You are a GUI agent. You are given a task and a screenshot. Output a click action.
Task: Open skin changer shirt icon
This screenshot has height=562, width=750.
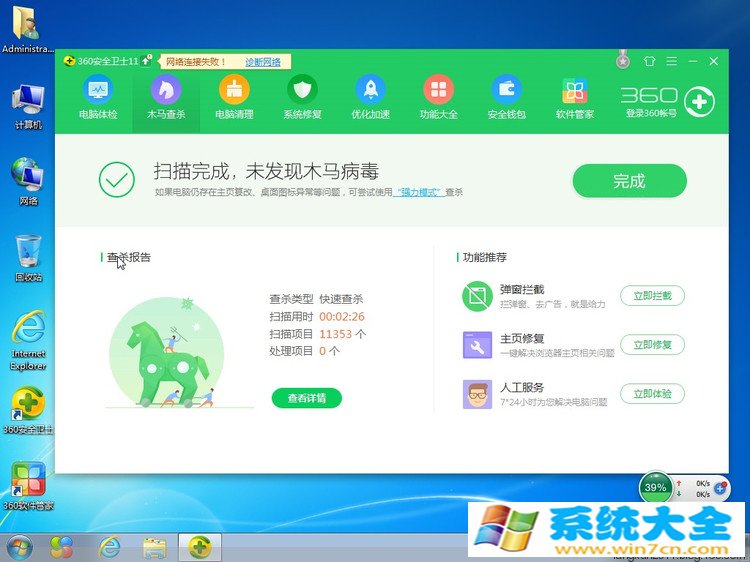(x=649, y=61)
